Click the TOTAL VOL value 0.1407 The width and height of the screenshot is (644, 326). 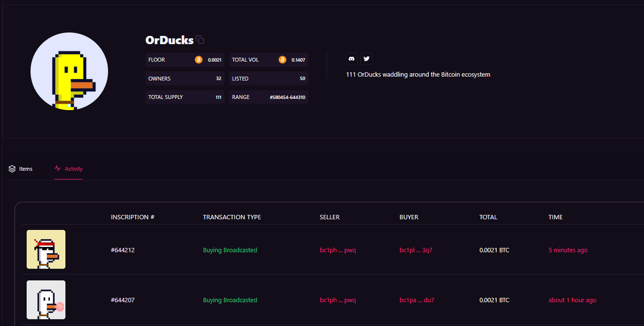click(x=298, y=60)
